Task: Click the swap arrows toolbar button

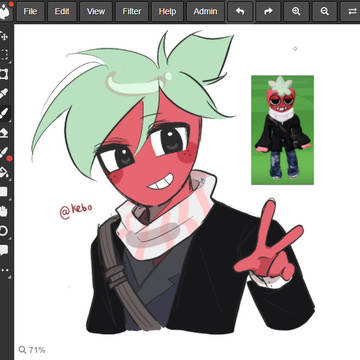Action: click(x=351, y=11)
